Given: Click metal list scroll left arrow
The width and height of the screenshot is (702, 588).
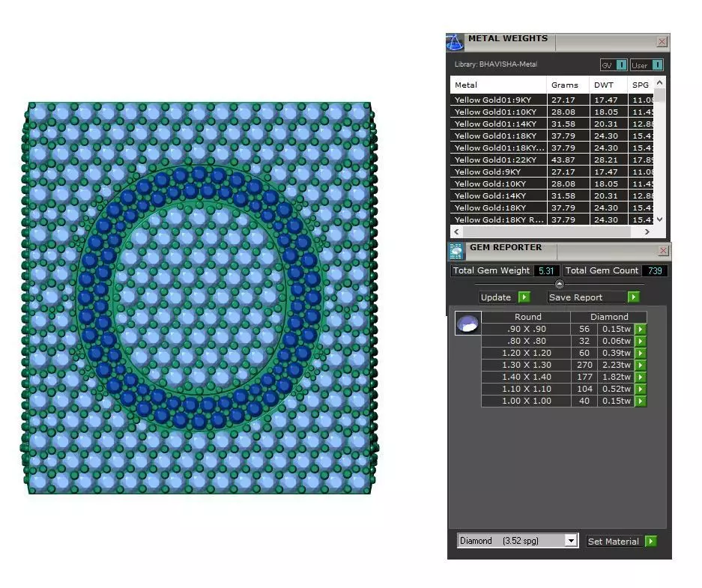Looking at the screenshot, I should [457, 231].
